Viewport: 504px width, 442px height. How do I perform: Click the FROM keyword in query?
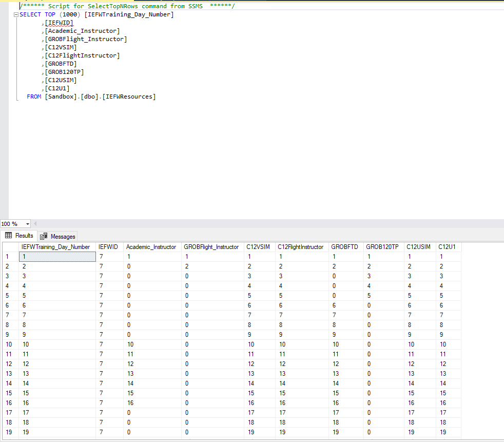pos(34,97)
